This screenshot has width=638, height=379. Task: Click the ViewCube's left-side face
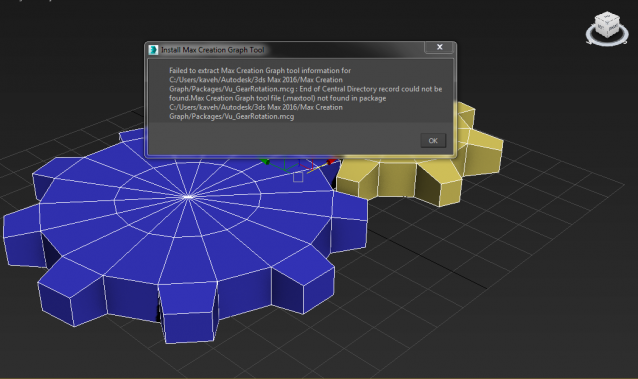601,28
